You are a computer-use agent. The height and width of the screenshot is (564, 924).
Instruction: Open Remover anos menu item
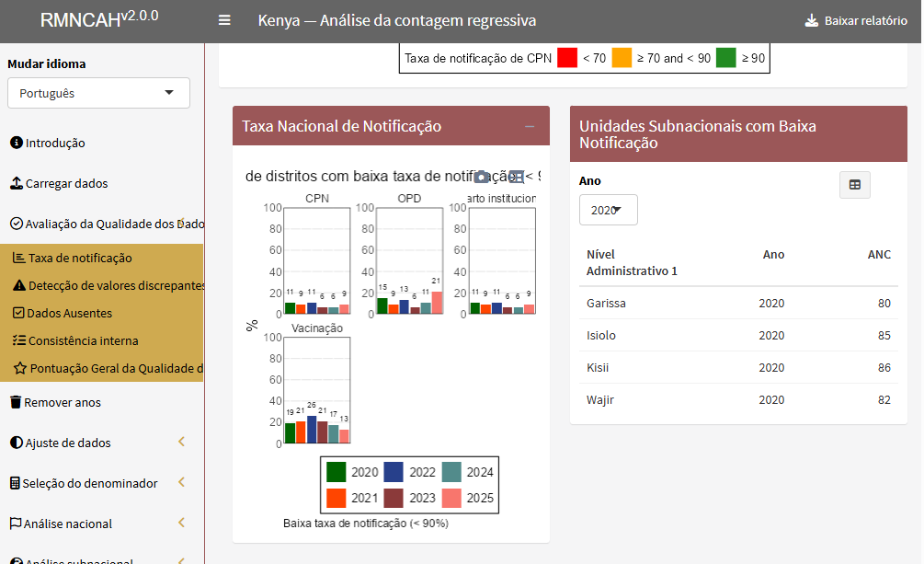(x=62, y=402)
